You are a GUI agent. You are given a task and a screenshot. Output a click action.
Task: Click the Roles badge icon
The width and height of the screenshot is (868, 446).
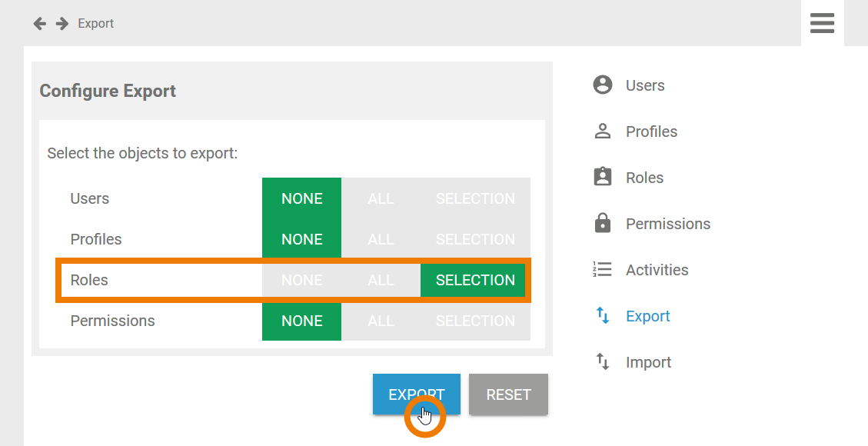click(x=603, y=177)
